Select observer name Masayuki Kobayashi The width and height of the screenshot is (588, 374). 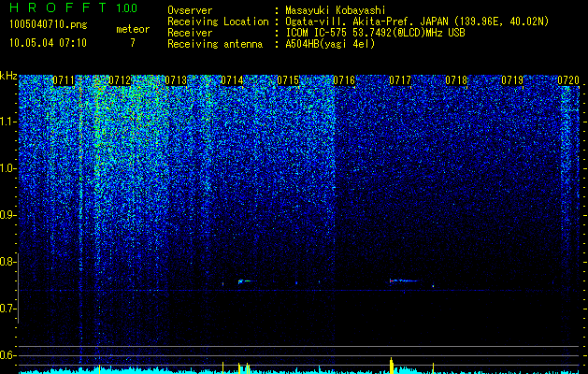click(336, 10)
